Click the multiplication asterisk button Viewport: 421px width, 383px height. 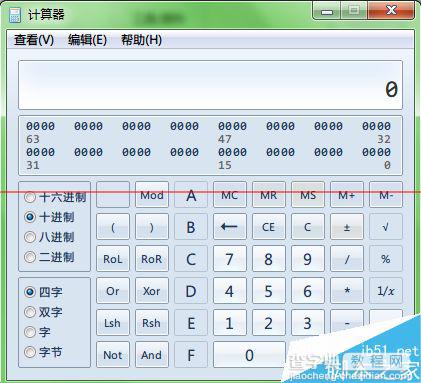[x=347, y=291]
